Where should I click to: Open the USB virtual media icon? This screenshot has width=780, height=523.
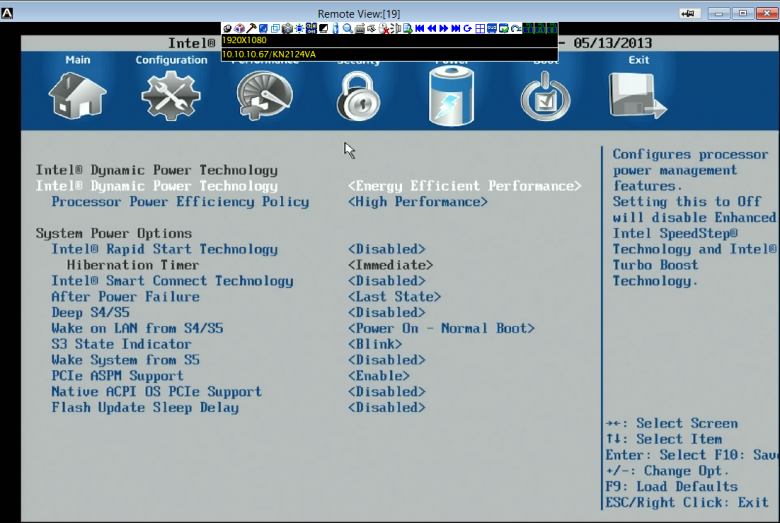[x=335, y=28]
